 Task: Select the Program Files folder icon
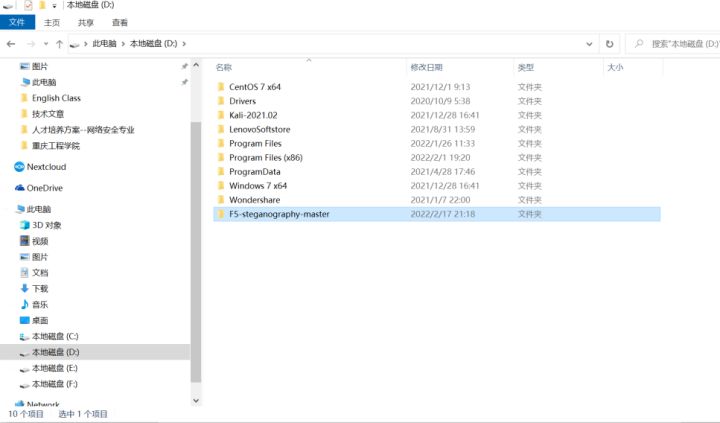221,143
